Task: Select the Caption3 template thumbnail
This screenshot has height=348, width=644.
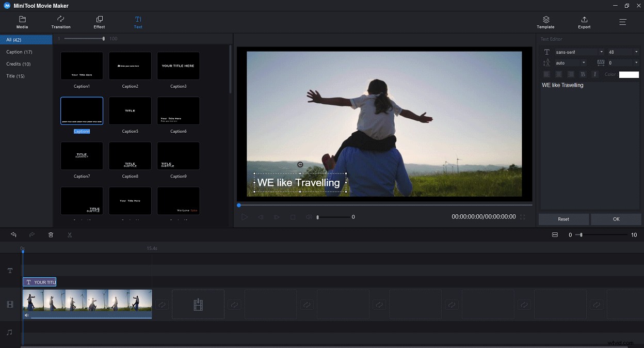Action: click(178, 66)
